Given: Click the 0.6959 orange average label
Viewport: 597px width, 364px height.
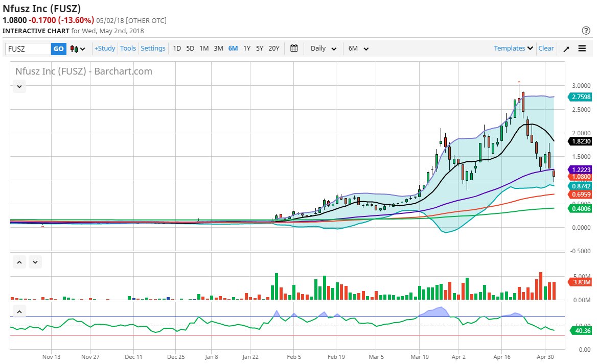Looking at the screenshot, I should 581,195.
